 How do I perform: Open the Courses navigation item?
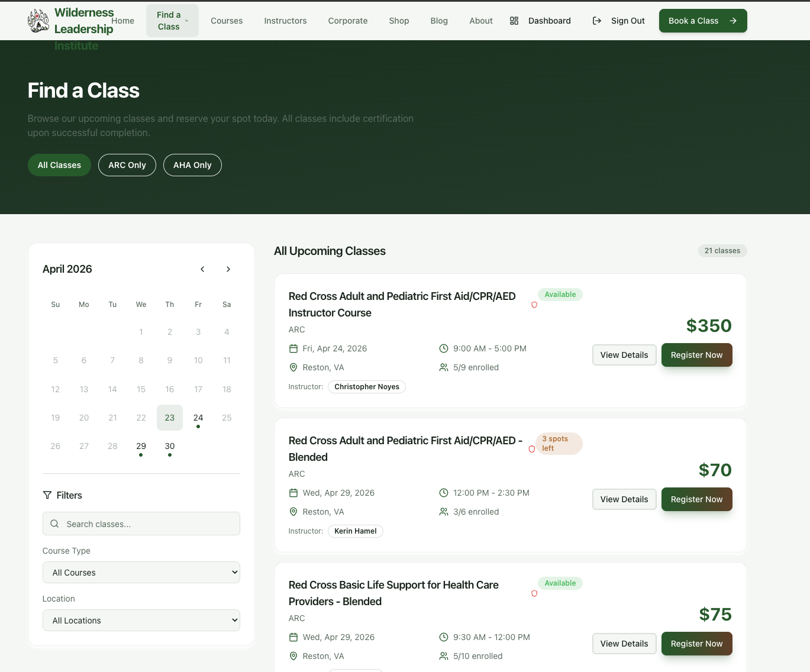[227, 21]
